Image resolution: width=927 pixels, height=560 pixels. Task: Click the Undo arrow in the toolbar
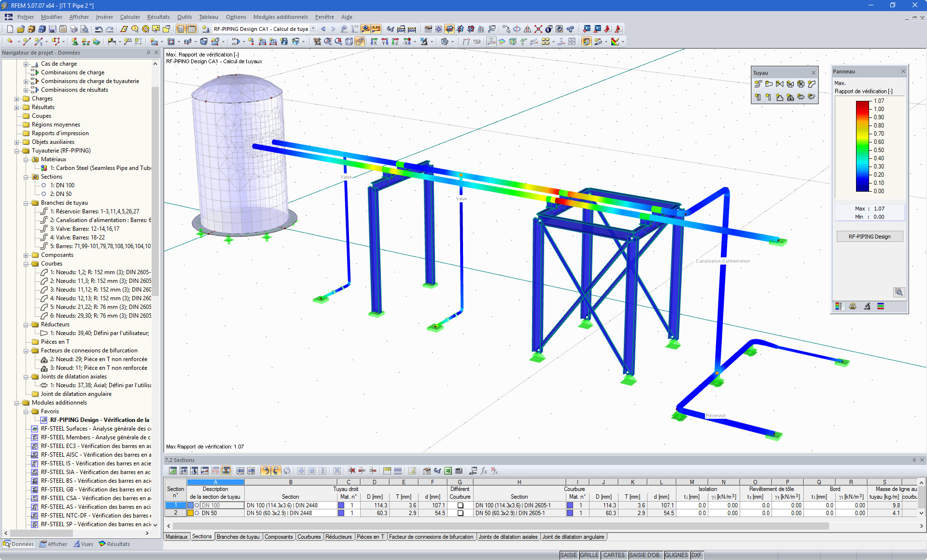[98, 29]
